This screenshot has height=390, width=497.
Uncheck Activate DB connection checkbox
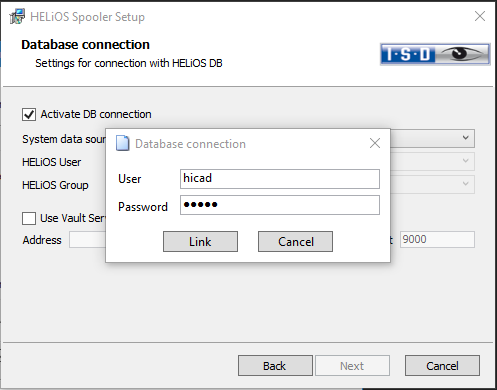(x=29, y=114)
